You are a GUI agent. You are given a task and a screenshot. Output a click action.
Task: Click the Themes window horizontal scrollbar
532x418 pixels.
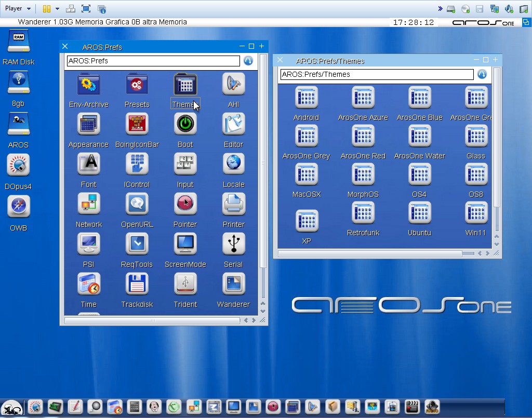pos(370,254)
